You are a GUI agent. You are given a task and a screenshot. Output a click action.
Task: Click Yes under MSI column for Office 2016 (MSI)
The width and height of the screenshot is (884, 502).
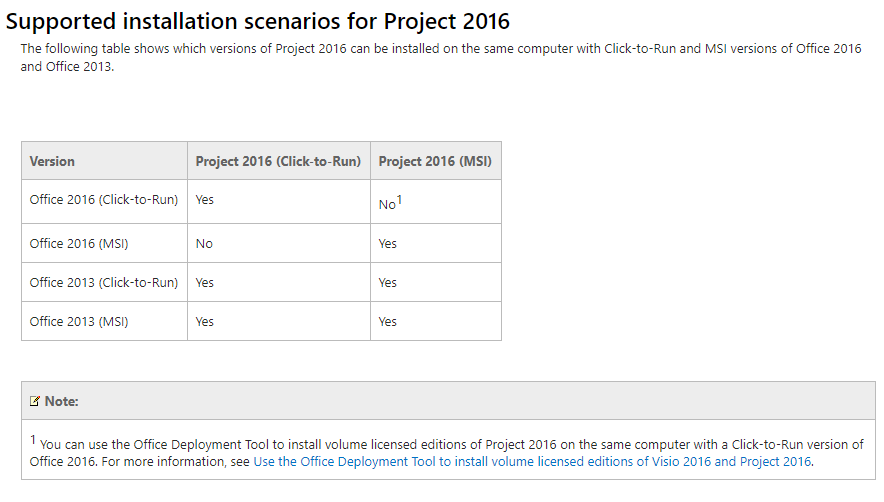[388, 244]
